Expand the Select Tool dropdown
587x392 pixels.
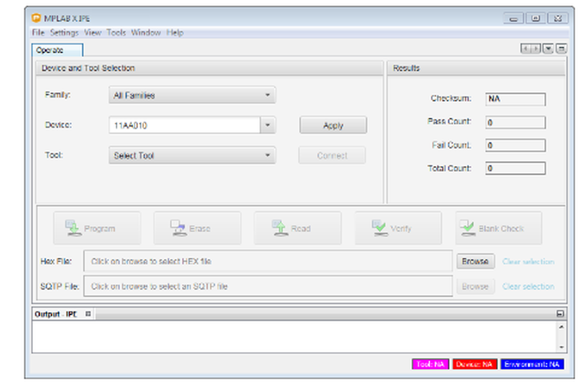192,155
